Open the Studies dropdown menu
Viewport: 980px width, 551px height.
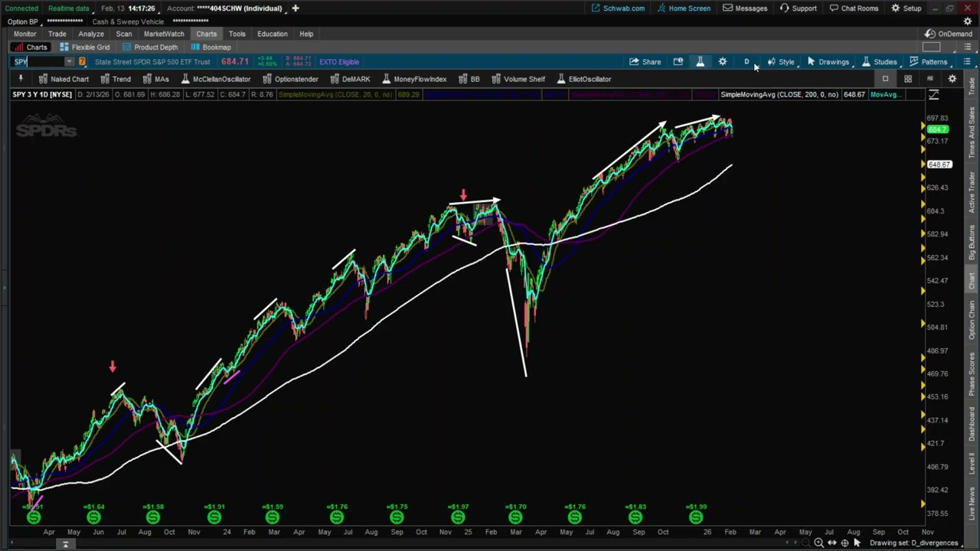click(879, 62)
